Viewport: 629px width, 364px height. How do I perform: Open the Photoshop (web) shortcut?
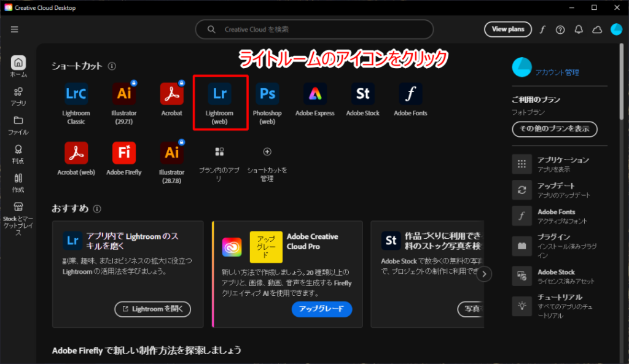tap(267, 103)
